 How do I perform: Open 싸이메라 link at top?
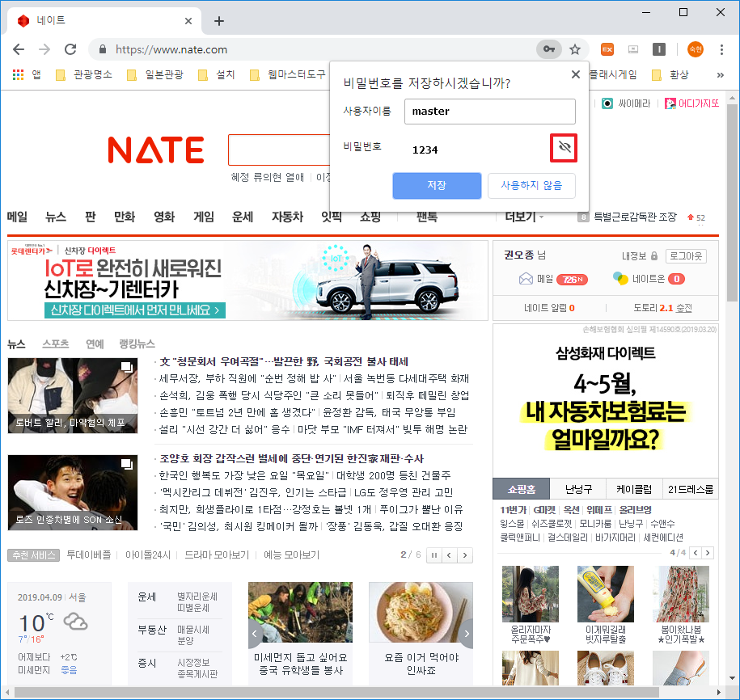pos(626,103)
